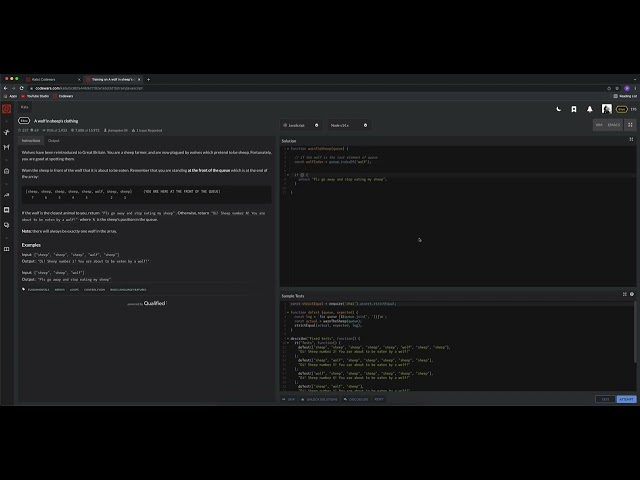Open the Leaderboard trend sidebar icon
This screenshot has height=480, width=640.
coord(7,195)
